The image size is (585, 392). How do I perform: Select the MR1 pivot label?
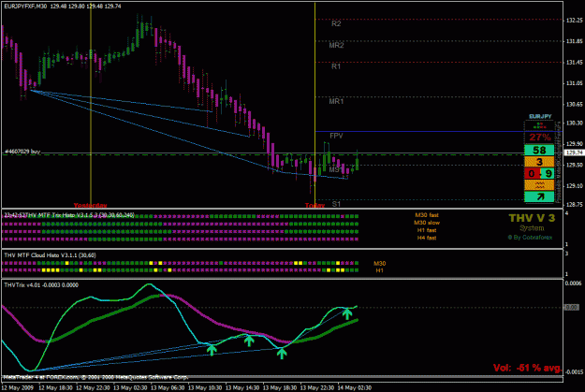click(x=336, y=101)
